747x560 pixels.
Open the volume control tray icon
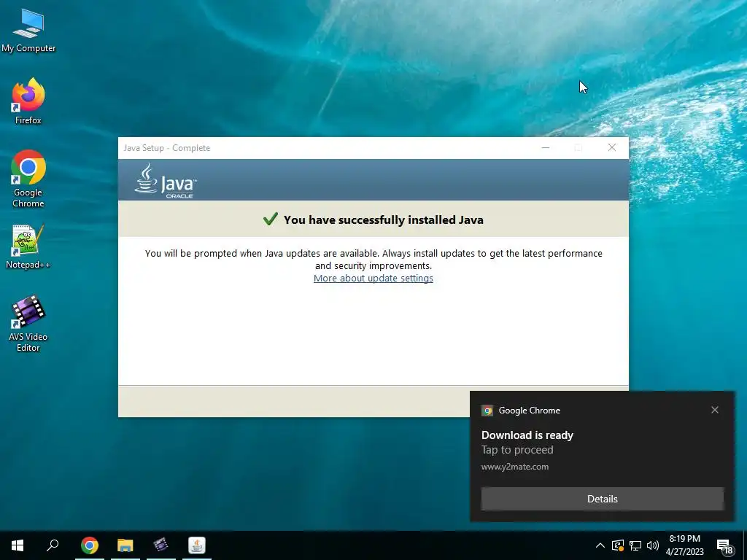[653, 545]
